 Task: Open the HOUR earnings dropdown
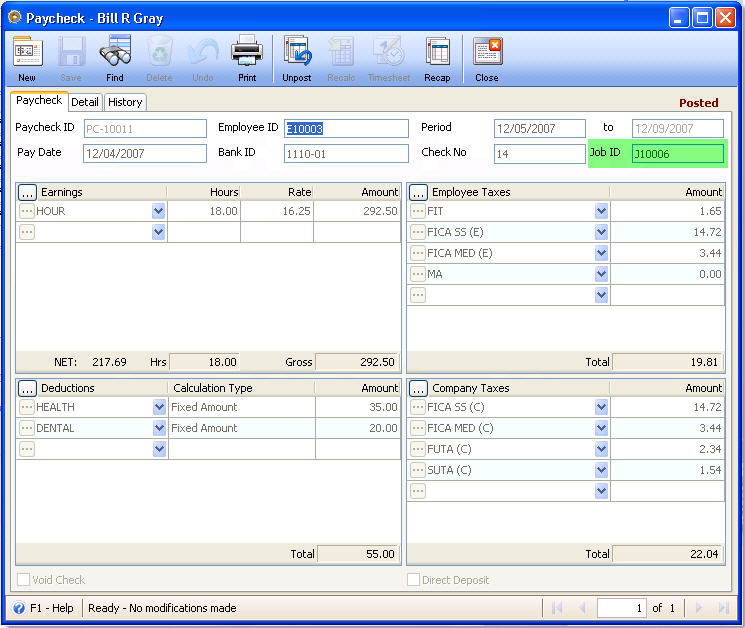[x=159, y=211]
